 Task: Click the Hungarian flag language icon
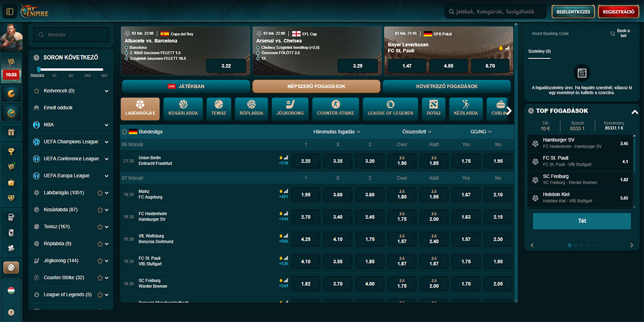click(11, 290)
